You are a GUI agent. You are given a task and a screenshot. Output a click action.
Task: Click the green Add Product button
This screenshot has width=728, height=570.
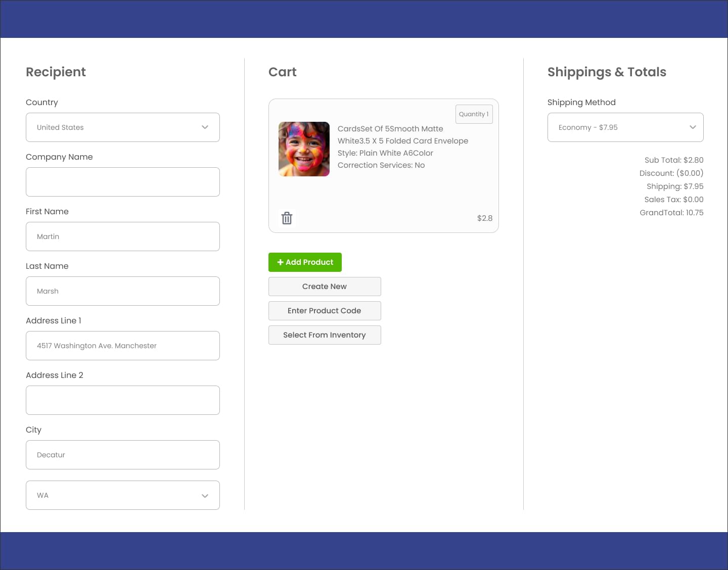click(x=305, y=262)
